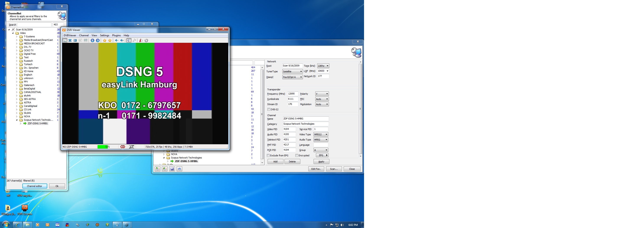
Task: Go to previous channel with blue left arrow
Action: click(93, 40)
